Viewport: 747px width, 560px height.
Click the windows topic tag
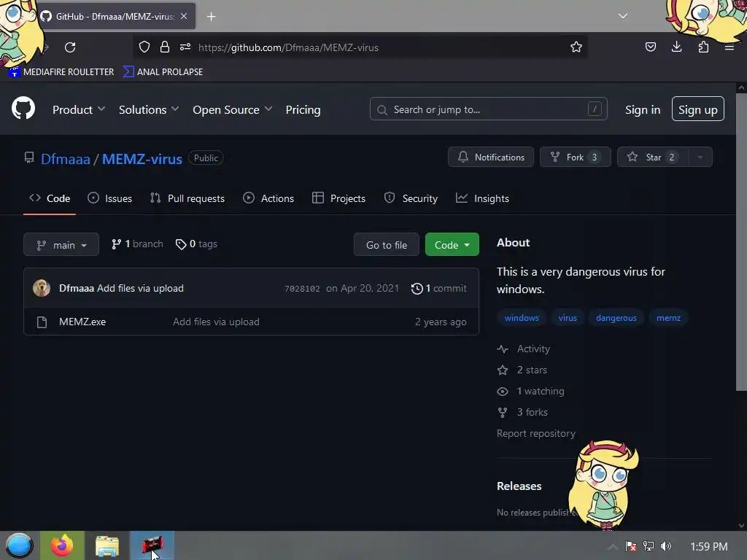(x=522, y=318)
